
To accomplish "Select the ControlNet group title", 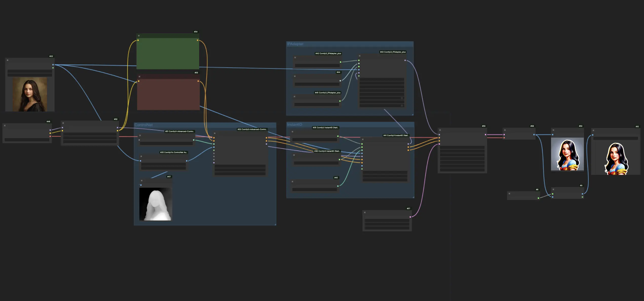I will tap(144, 125).
